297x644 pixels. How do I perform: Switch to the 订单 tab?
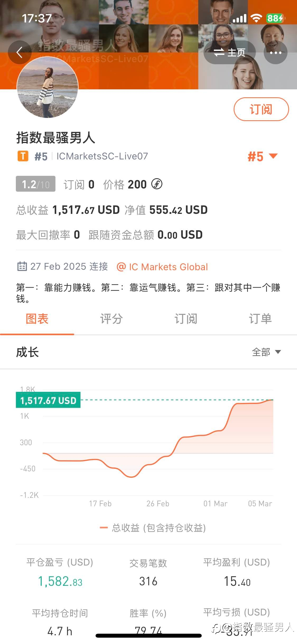coord(260,319)
